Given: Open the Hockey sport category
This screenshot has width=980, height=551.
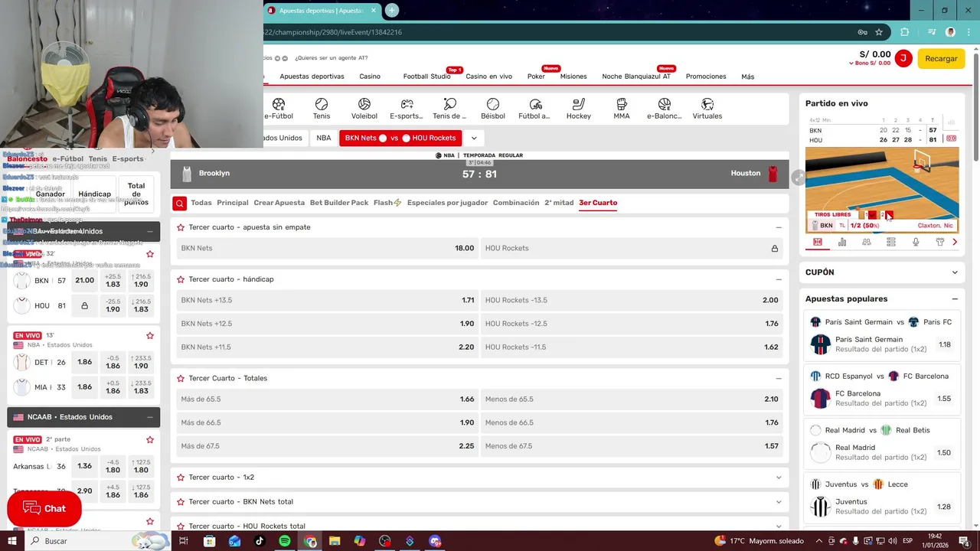Looking at the screenshot, I should pyautogui.click(x=579, y=109).
